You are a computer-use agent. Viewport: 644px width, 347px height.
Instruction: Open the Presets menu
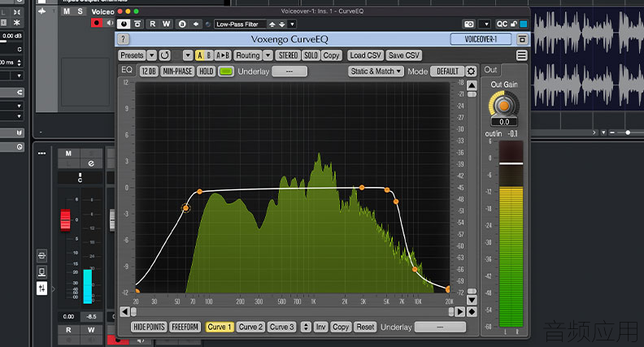click(x=132, y=55)
